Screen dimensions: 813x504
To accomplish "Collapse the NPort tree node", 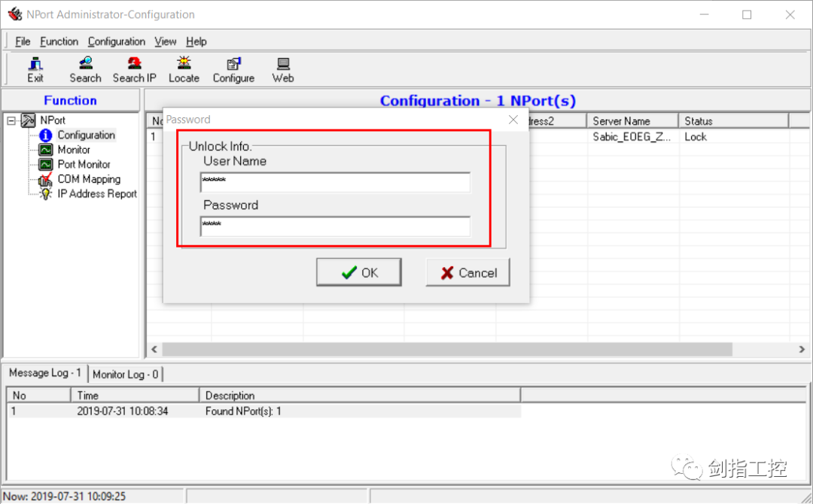I will (11, 120).
